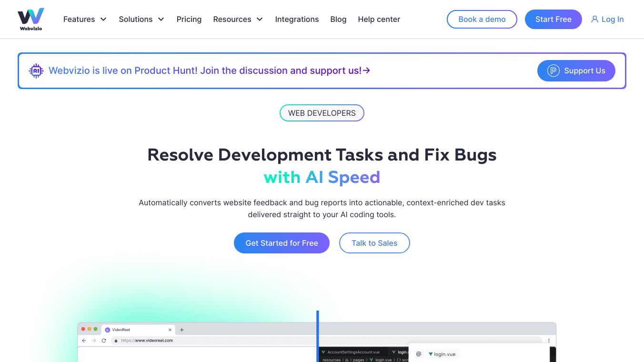Click the new tab plus icon in the mockup
This screenshot has height=362, width=644.
[181, 330]
